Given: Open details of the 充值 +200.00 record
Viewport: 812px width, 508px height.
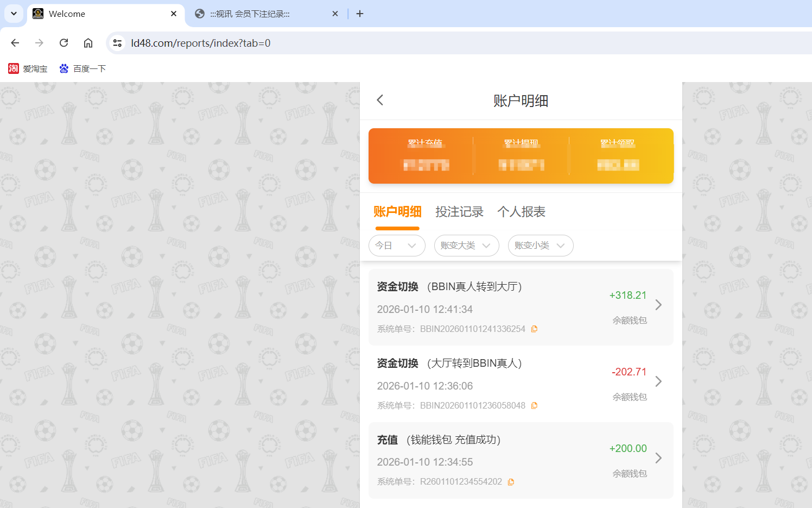Looking at the screenshot, I should tap(658, 458).
